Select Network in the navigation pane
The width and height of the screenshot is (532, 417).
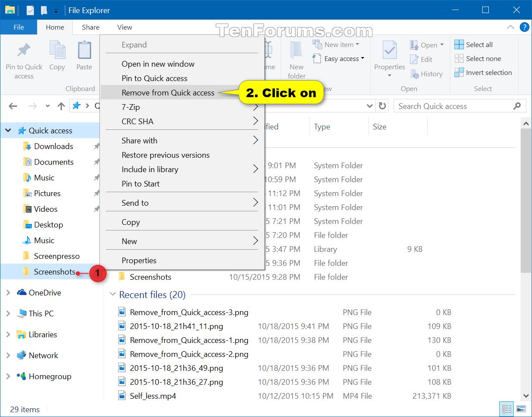point(37,355)
